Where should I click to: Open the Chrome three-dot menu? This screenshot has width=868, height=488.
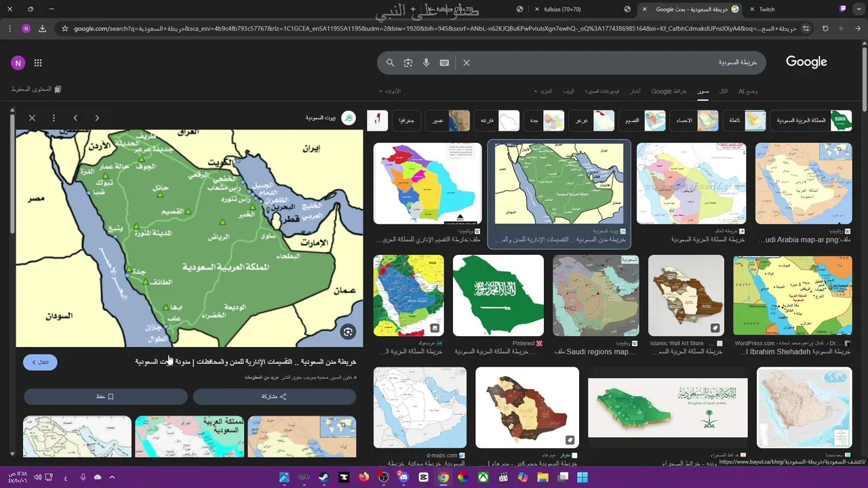click(8, 28)
